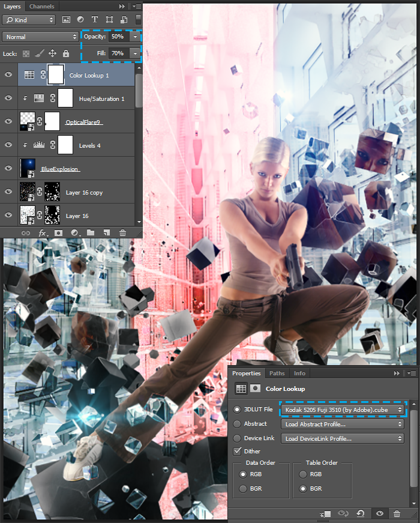Select the Masks icon in Properties panel
Viewport: 420px width, 523px height.
(256, 388)
